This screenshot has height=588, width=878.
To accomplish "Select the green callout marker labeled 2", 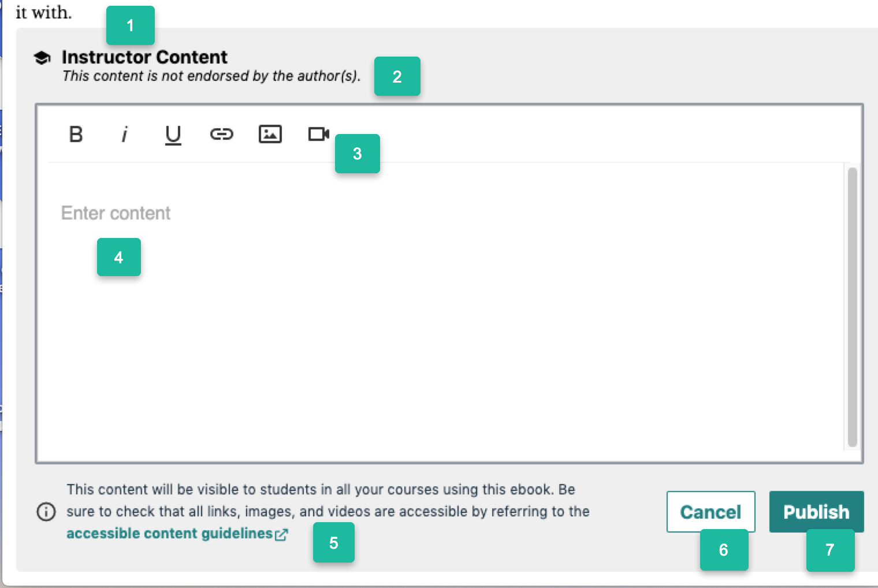I will click(x=397, y=76).
